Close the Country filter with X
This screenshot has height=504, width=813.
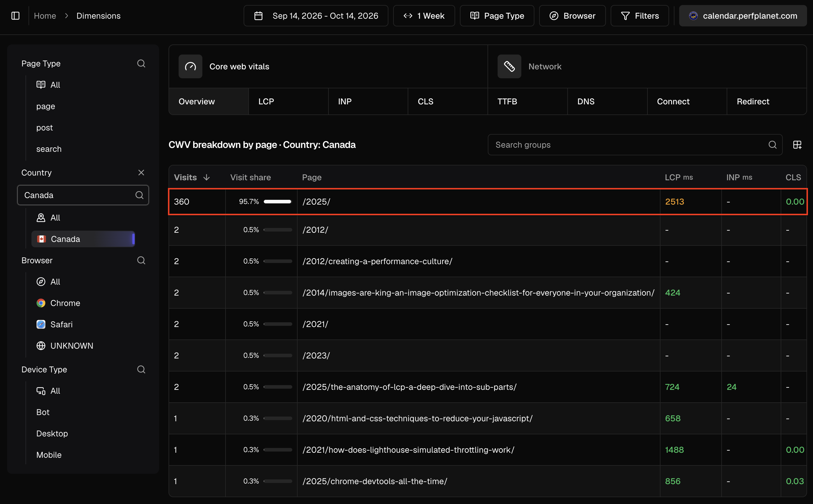[x=141, y=173]
